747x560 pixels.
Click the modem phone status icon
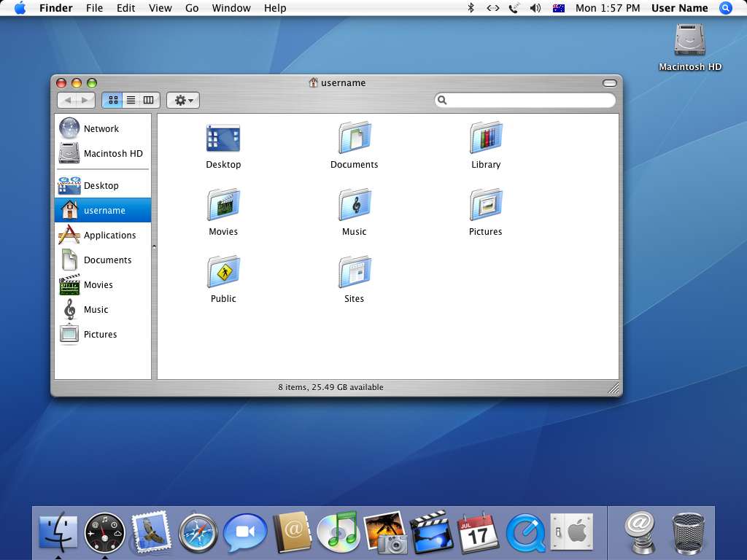514,8
